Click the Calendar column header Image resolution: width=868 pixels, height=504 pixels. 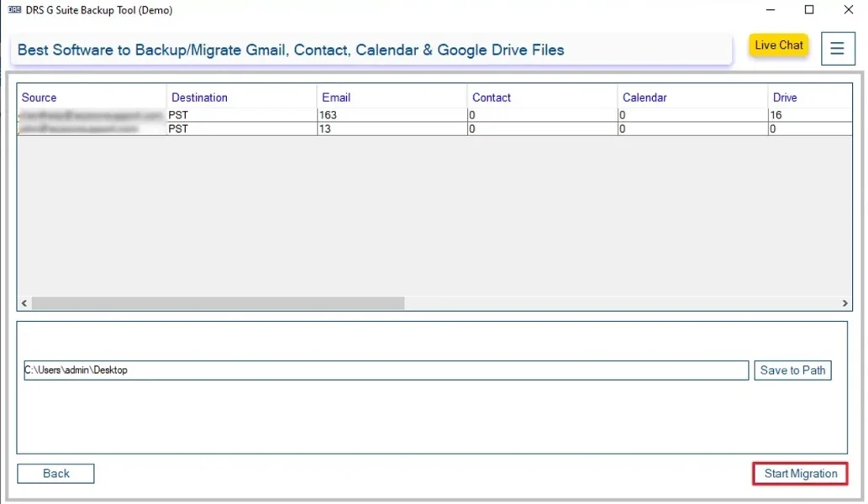(x=644, y=97)
